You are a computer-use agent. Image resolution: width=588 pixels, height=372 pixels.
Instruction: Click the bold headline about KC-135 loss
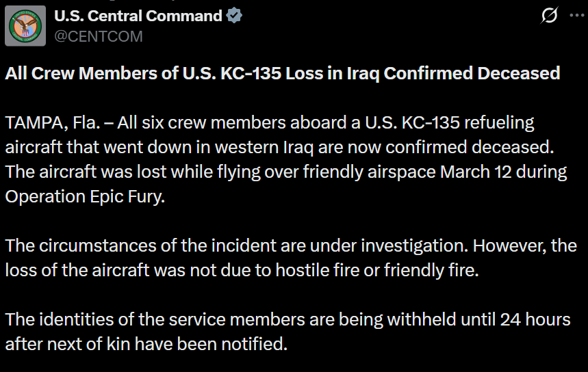click(283, 73)
